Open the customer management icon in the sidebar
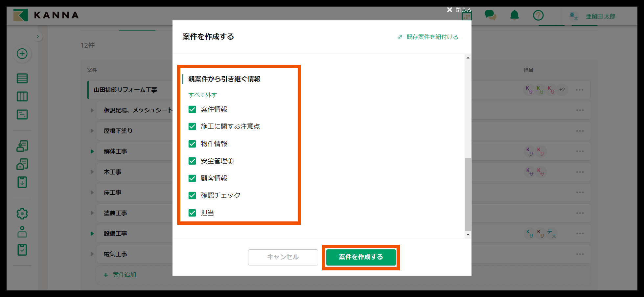The width and height of the screenshot is (644, 297). click(22, 146)
